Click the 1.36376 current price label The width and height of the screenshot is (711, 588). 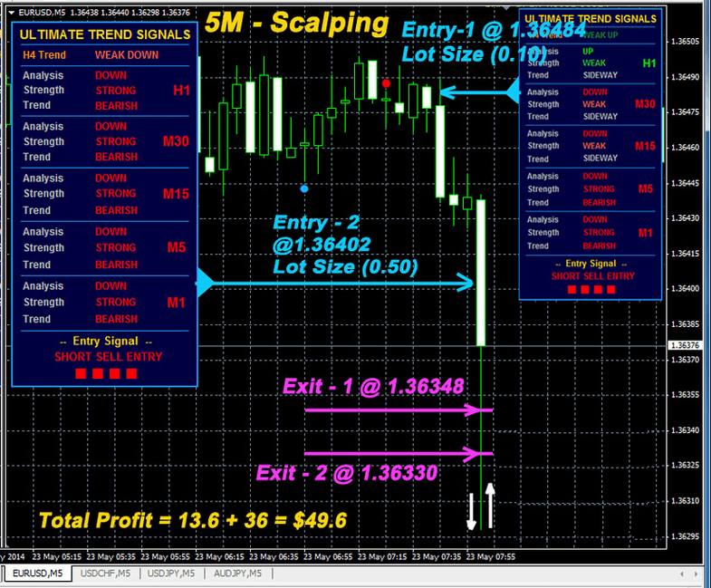pyautogui.click(x=685, y=345)
